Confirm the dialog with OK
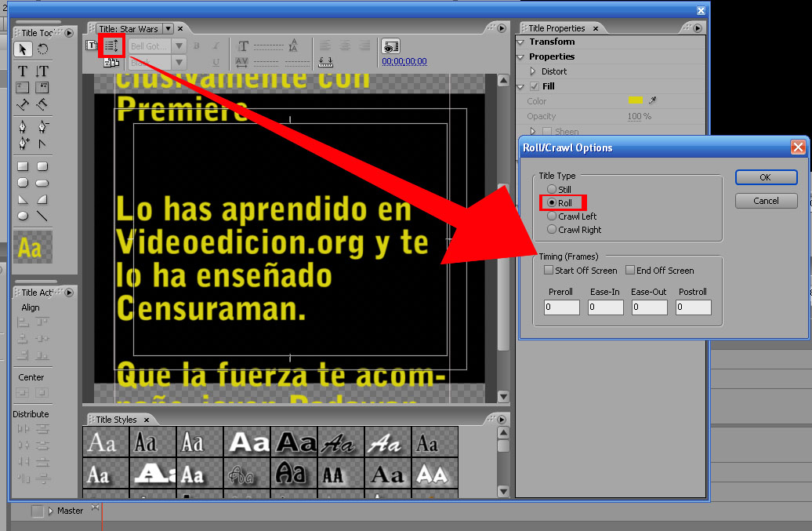Image resolution: width=812 pixels, height=531 pixels. [766, 177]
